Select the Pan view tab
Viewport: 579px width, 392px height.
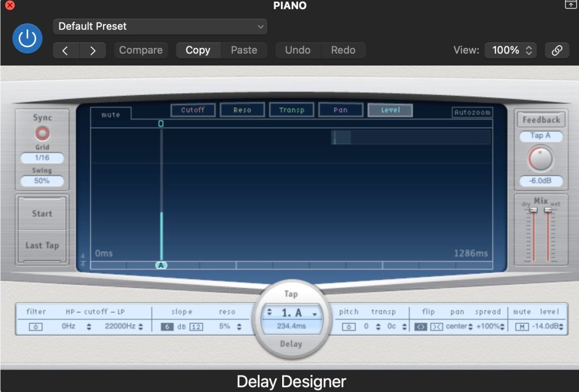click(340, 110)
